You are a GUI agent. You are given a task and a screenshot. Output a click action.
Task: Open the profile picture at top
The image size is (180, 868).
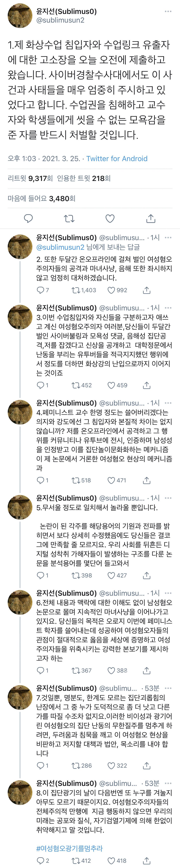click(20, 15)
